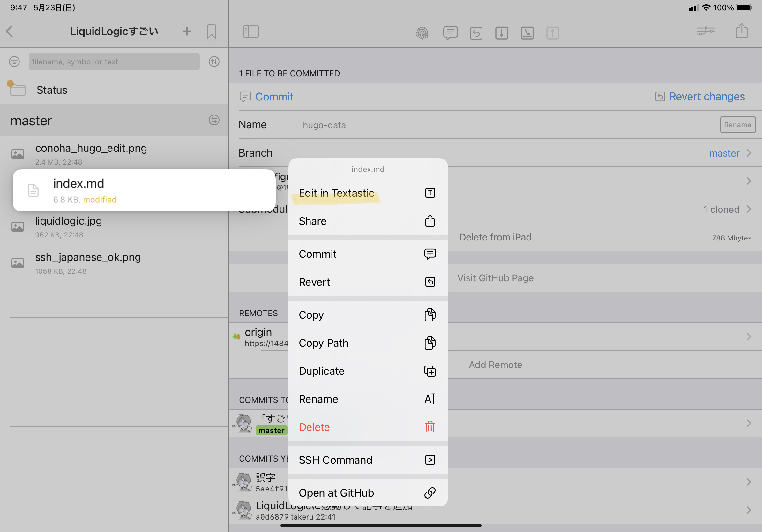Expand the submodules '1 cloned' row
The height and width of the screenshot is (532, 762).
tap(748, 209)
